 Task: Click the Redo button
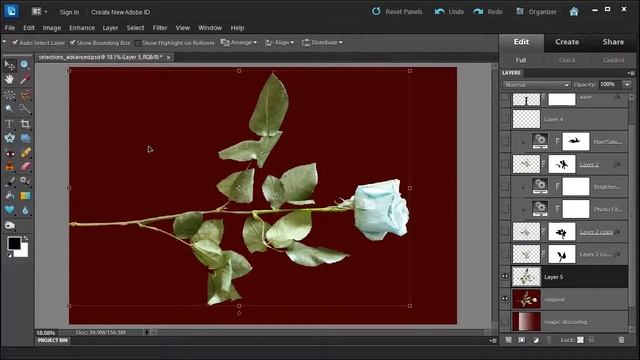[488, 12]
